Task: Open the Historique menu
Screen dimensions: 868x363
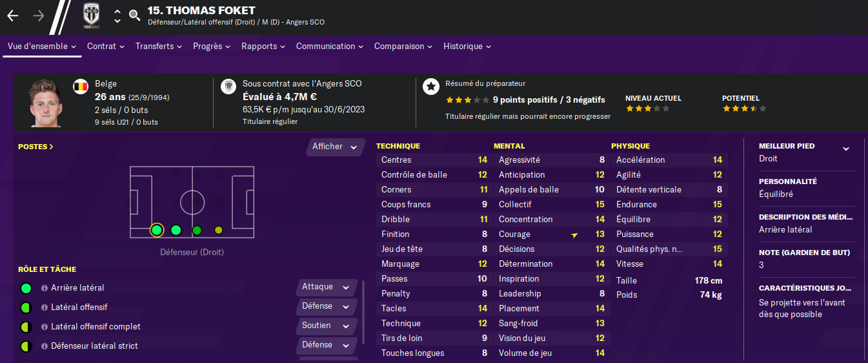Action: 467,47
